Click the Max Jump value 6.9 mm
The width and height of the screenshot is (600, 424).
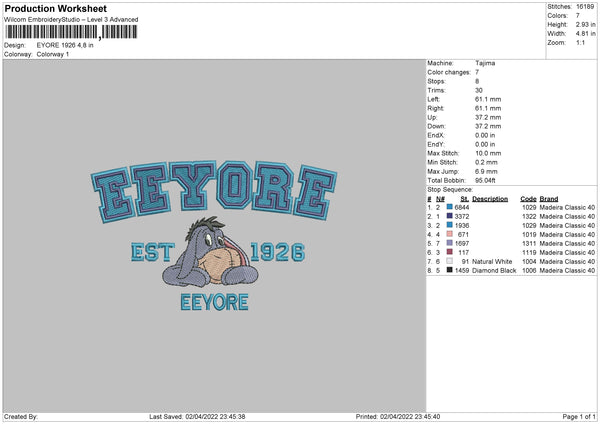[486, 171]
